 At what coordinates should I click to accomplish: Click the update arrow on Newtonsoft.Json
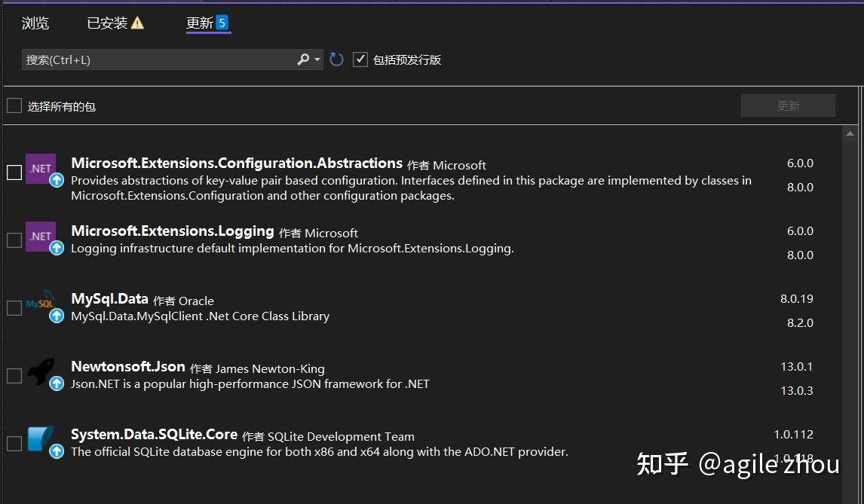56,383
